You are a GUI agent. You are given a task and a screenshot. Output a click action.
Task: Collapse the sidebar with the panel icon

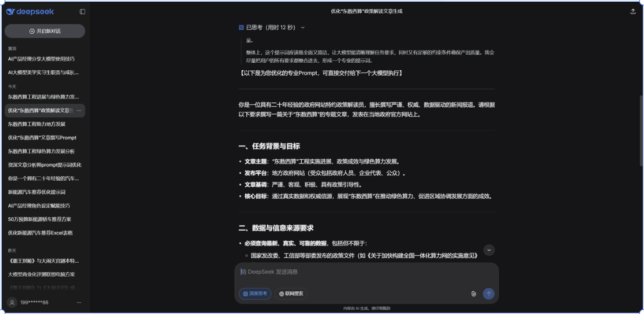[x=83, y=12]
